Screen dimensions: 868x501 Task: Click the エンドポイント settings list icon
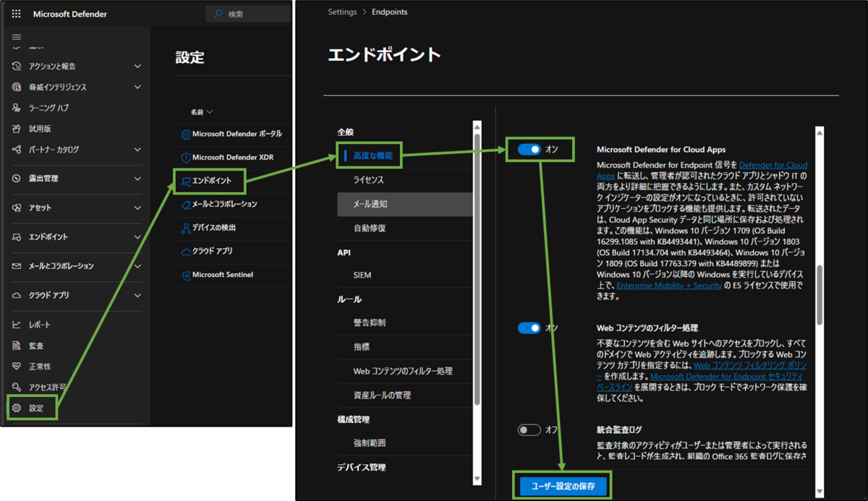coord(186,181)
